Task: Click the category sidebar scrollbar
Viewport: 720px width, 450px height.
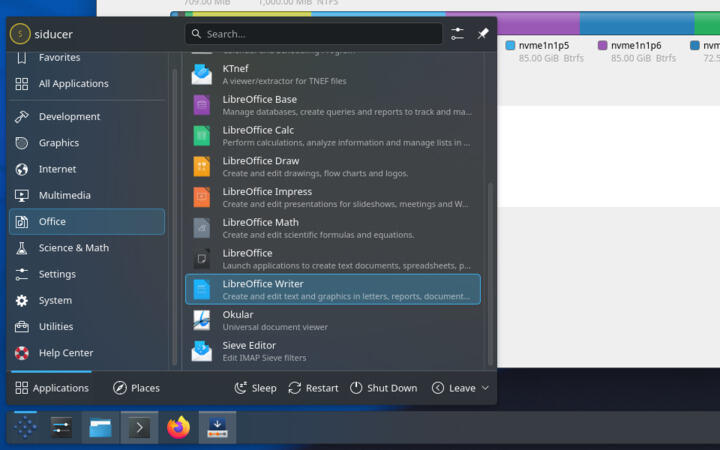Action: click(174, 216)
